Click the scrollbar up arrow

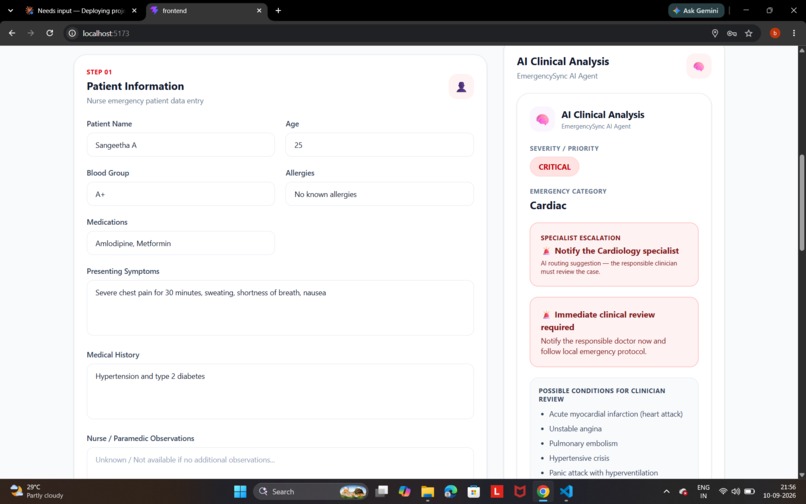tap(801, 50)
